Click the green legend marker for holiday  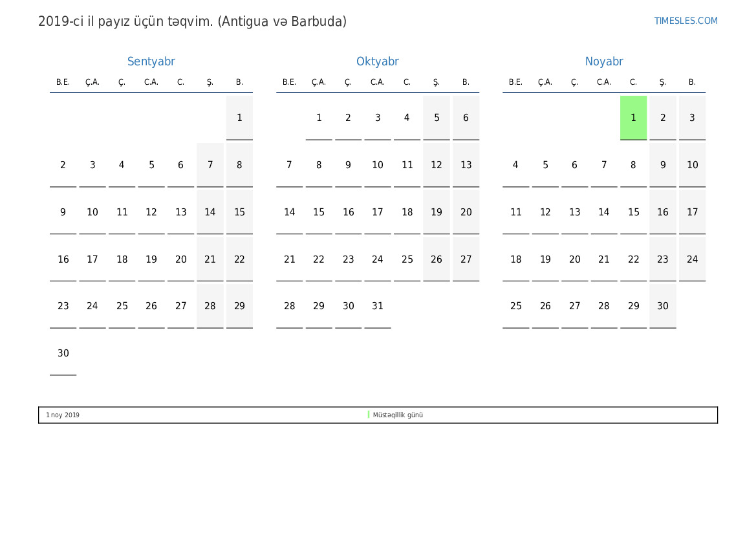point(369,415)
